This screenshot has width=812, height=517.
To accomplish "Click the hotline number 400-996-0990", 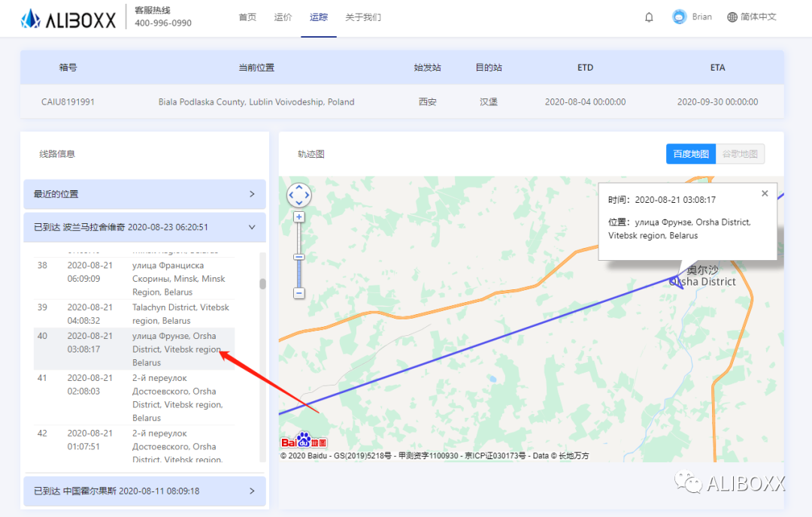I will tap(163, 23).
